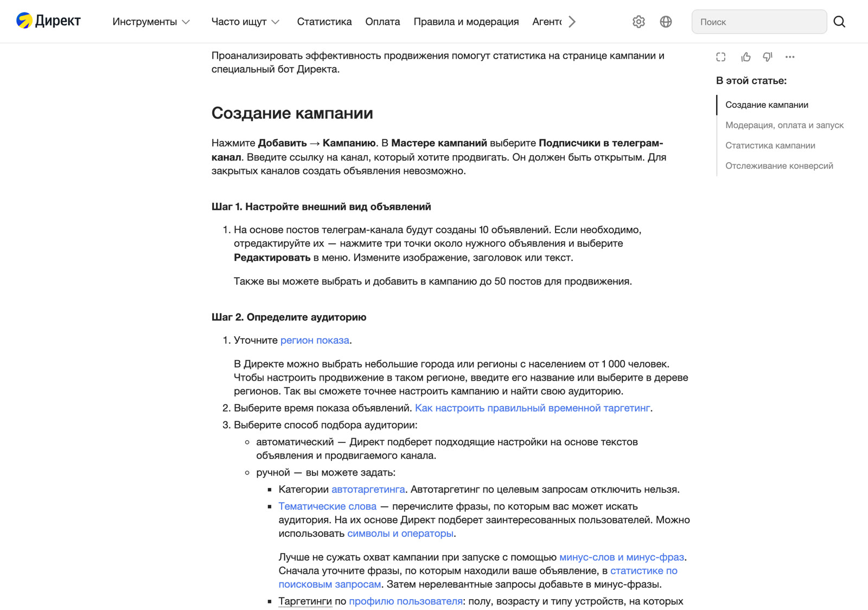The image size is (868, 610).
Task: Open минус-слов и минус-фраз link
Action: click(622, 557)
